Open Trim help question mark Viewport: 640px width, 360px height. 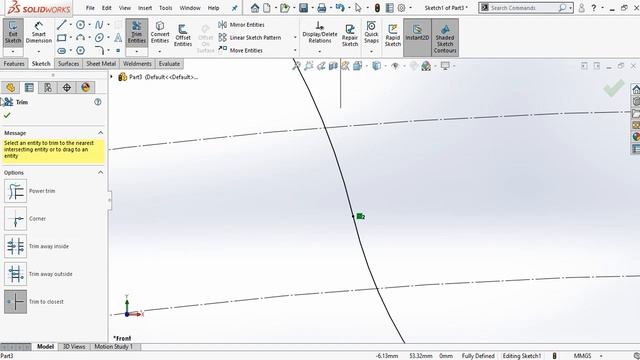pyautogui.click(x=98, y=102)
